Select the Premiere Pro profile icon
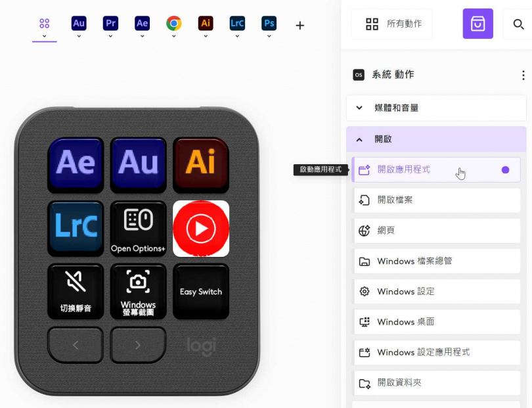This screenshot has height=408, width=532. tap(110, 22)
